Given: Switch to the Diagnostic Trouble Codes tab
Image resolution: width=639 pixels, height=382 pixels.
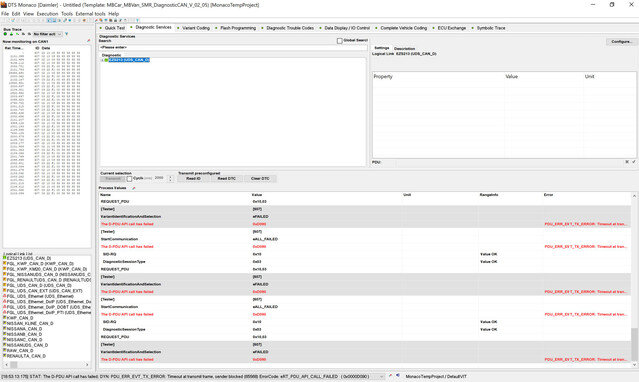Looking at the screenshot, I should tap(290, 28).
